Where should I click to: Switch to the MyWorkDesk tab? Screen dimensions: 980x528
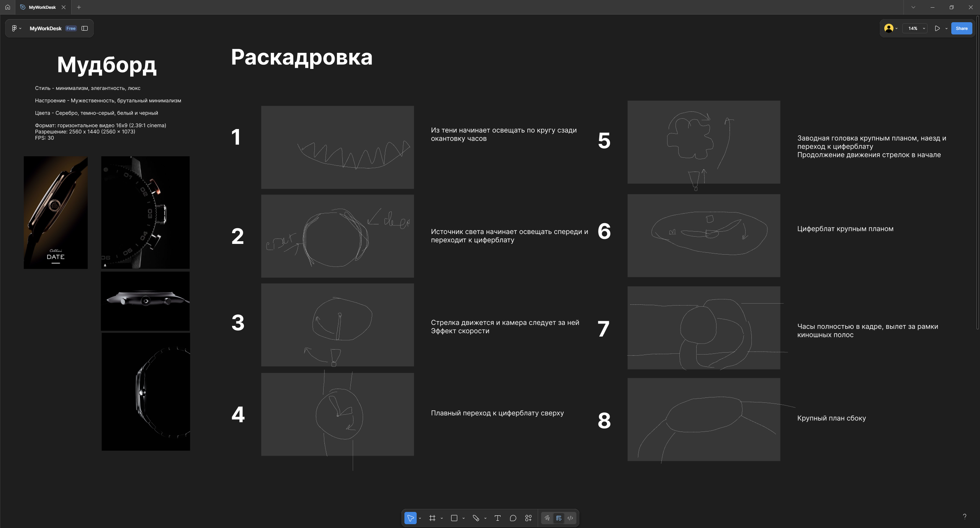[42, 7]
